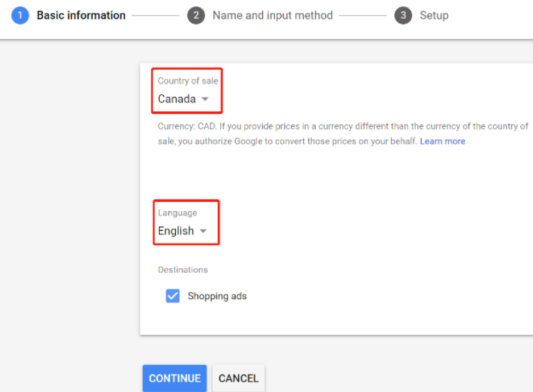Open the English language selector
Image resolution: width=533 pixels, height=392 pixels.
182,231
